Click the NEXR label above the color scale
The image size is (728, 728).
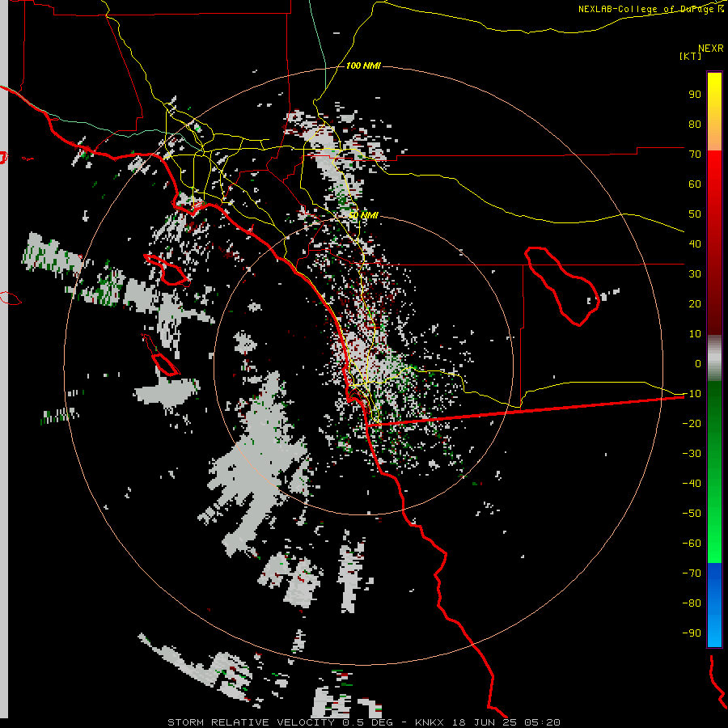tap(711, 49)
